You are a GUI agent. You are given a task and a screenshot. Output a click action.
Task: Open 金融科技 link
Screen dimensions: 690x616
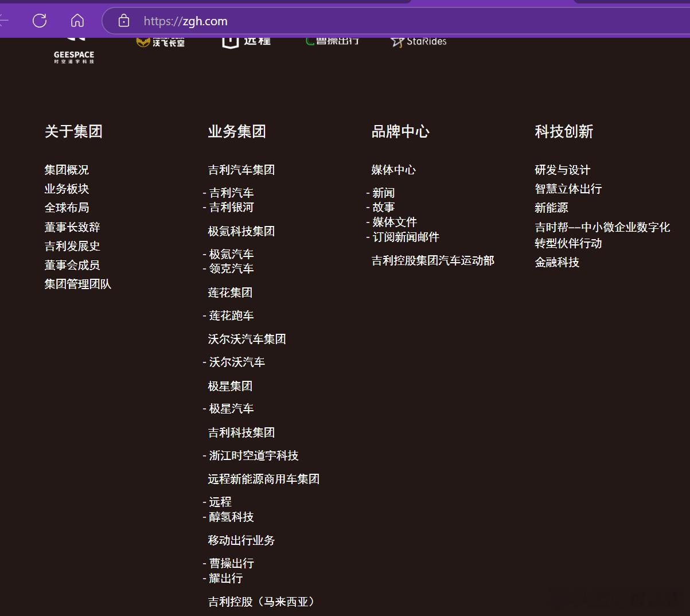558,262
